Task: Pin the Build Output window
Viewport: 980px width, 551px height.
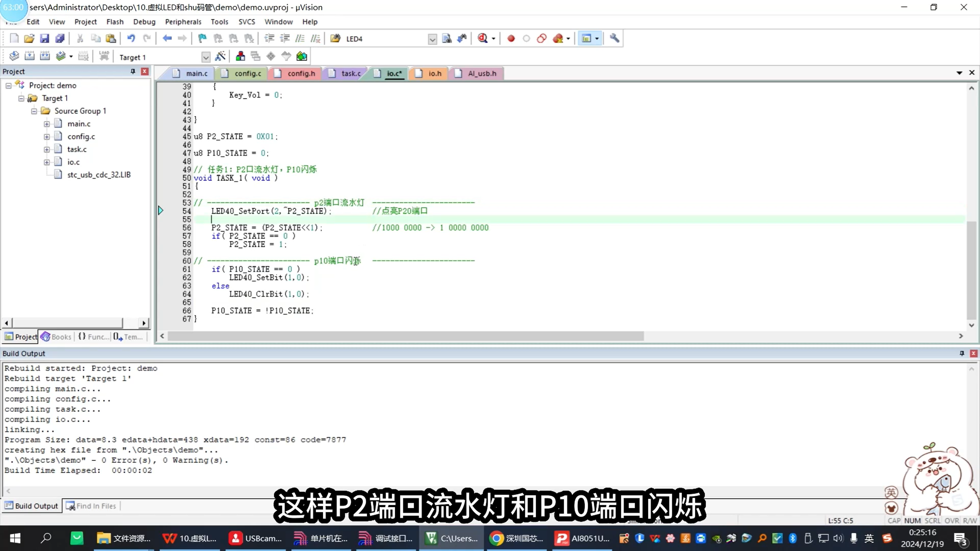Action: click(x=961, y=353)
